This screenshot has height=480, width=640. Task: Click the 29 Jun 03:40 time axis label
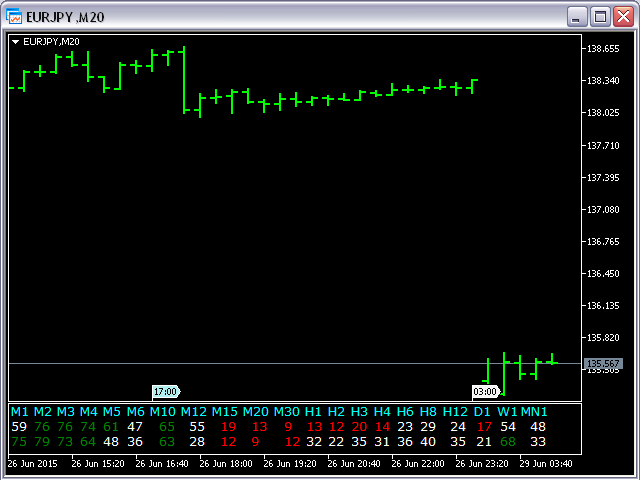(x=546, y=464)
